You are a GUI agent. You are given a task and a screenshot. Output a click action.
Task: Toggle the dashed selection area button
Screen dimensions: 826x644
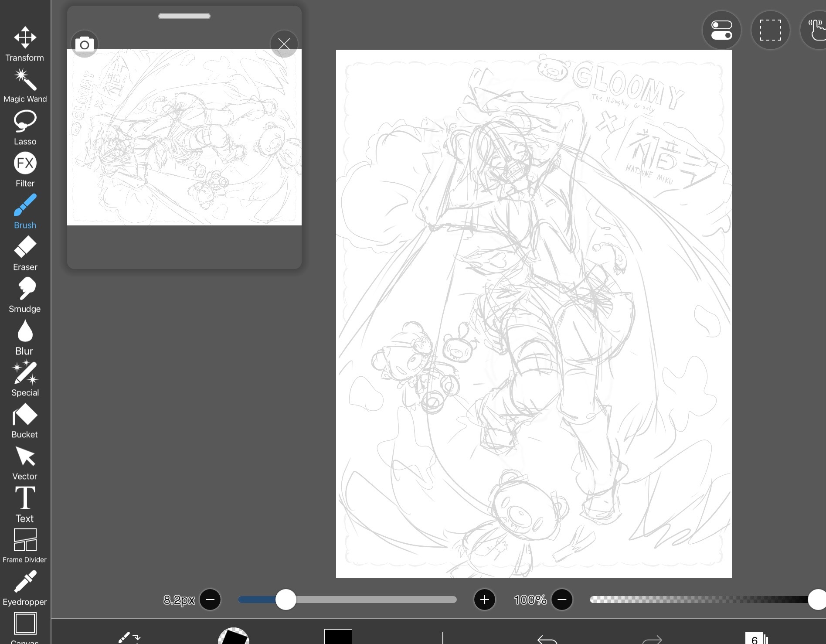click(x=770, y=30)
